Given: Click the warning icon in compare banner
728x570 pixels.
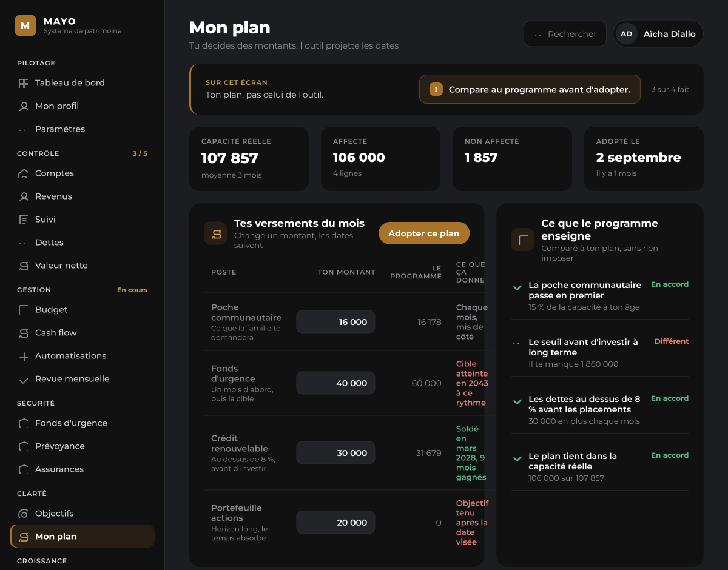Looking at the screenshot, I should tap(436, 89).
